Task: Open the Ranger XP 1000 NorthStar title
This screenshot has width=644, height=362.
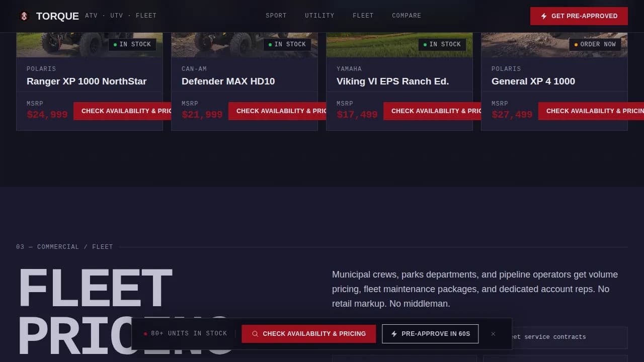Action: click(x=87, y=81)
